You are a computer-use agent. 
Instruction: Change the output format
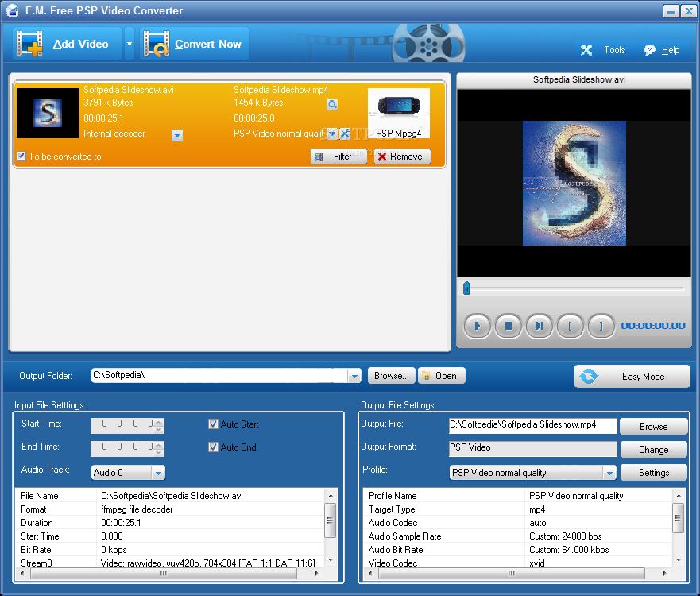654,450
